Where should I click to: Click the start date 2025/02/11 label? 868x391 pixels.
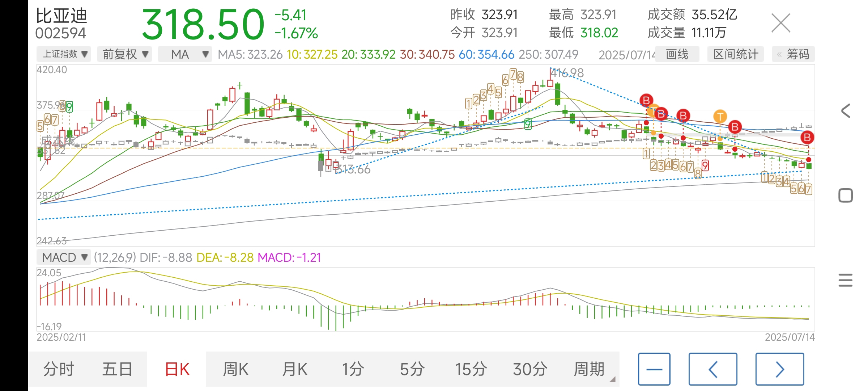tap(61, 337)
